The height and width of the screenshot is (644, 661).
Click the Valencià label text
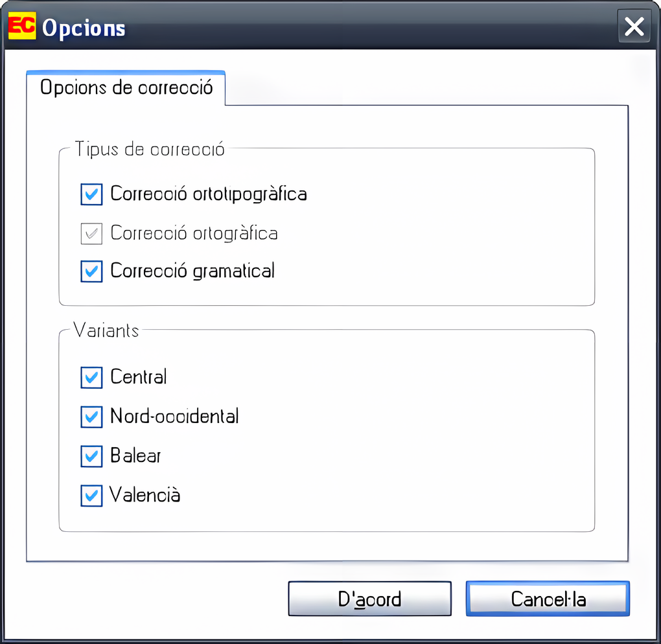(144, 496)
